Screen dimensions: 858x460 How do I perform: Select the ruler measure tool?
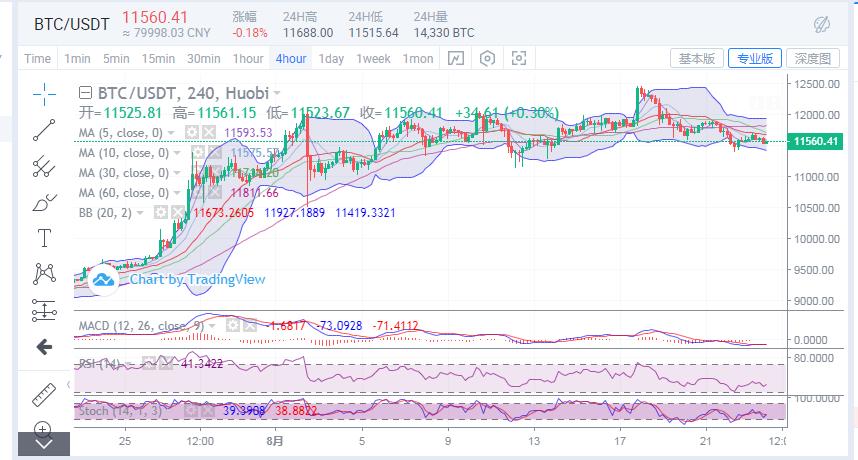click(x=44, y=393)
